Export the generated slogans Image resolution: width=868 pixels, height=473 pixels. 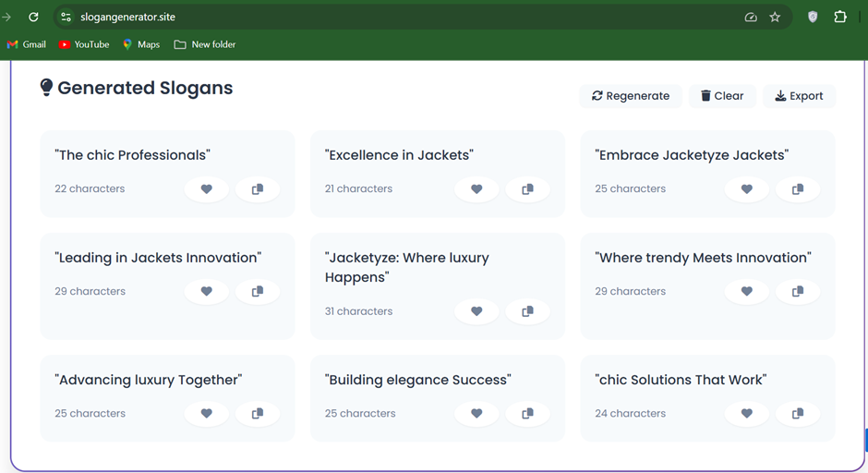(799, 96)
